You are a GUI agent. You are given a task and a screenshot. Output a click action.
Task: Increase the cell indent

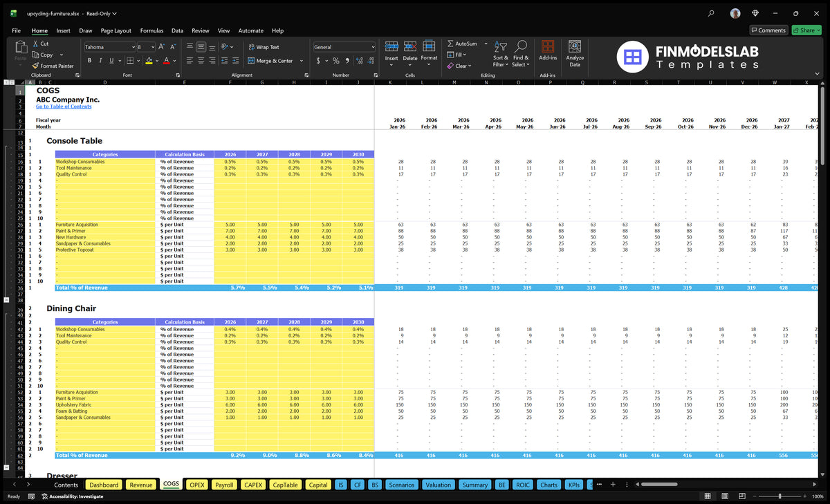click(x=237, y=61)
